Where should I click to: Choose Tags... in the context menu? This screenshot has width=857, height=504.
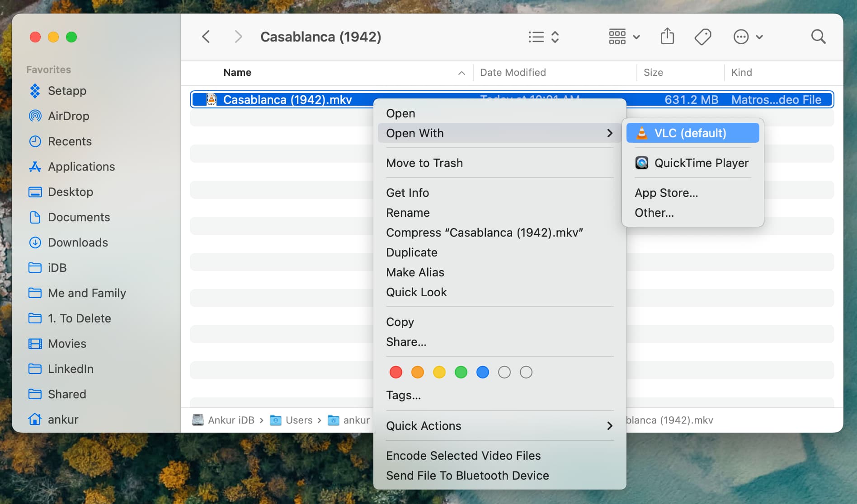(x=499, y=395)
